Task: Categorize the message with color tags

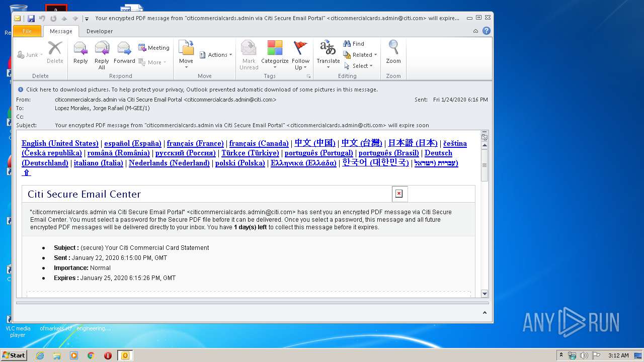Action: click(x=275, y=55)
